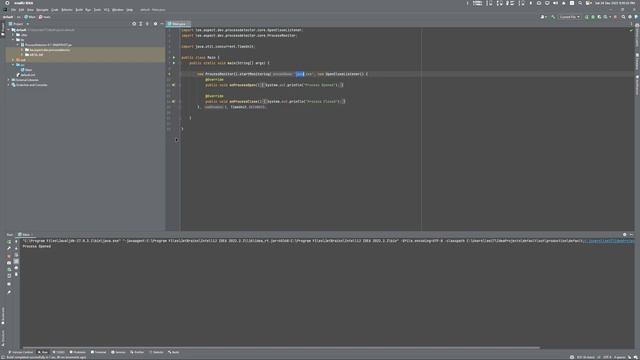Build project with the hammer icon

[553, 17]
